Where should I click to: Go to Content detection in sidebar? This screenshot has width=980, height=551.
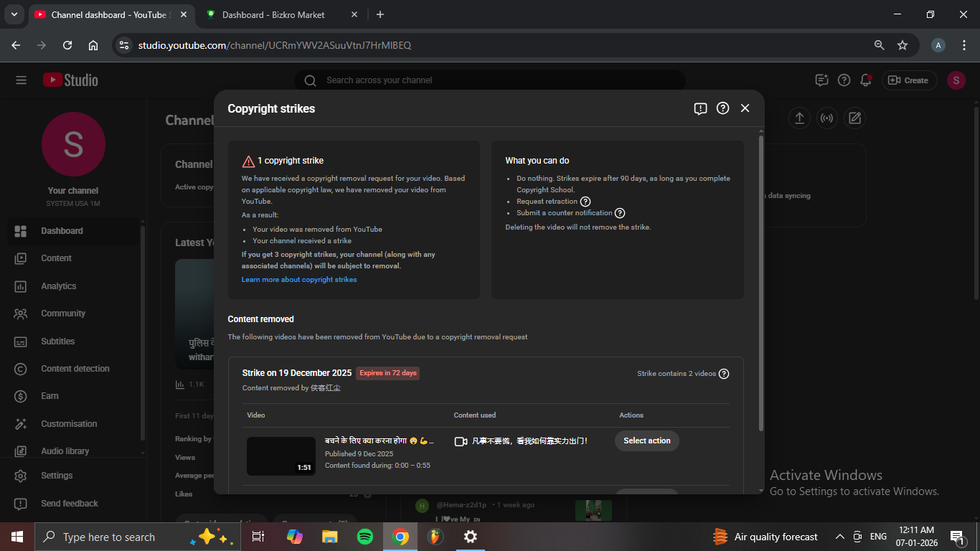[x=75, y=369]
